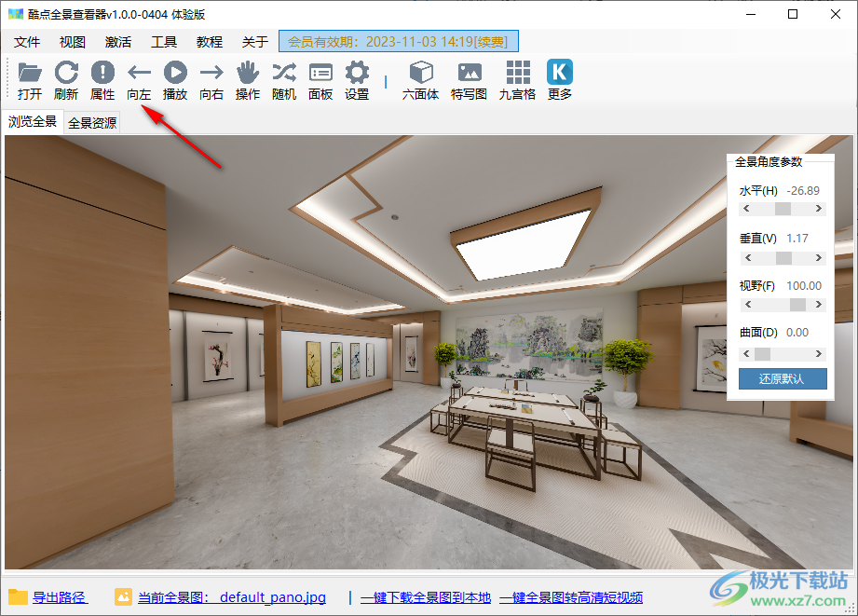Click the horizontal value -26.89

coord(803,191)
